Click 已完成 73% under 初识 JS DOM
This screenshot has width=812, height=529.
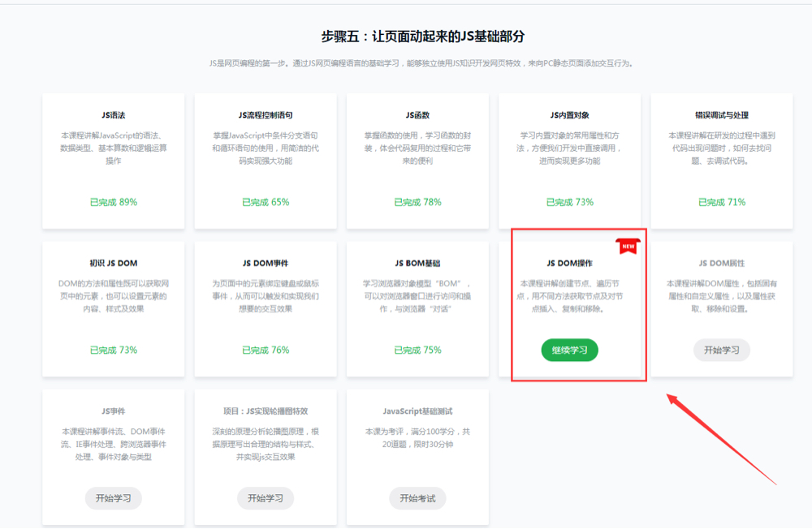(114, 351)
